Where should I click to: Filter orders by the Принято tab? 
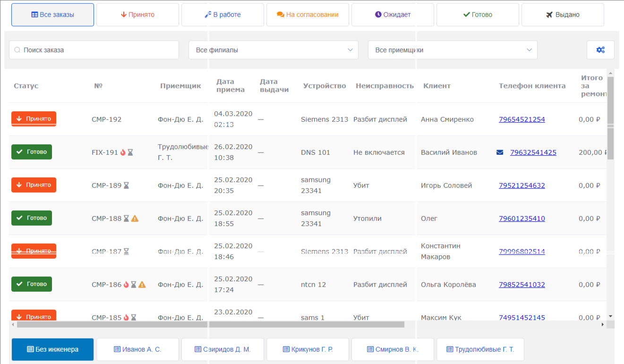pos(137,15)
